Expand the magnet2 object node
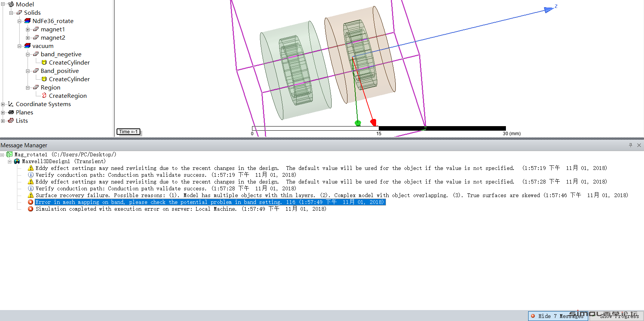 coord(28,37)
